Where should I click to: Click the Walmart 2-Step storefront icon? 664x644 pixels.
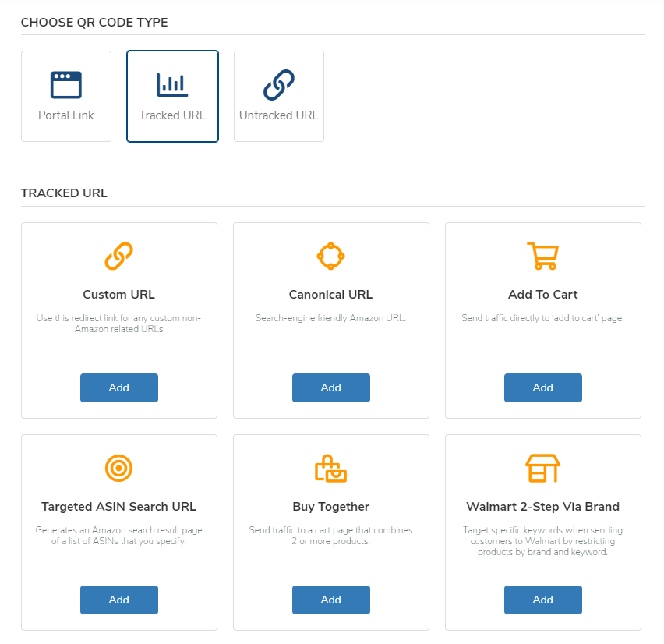(542, 469)
